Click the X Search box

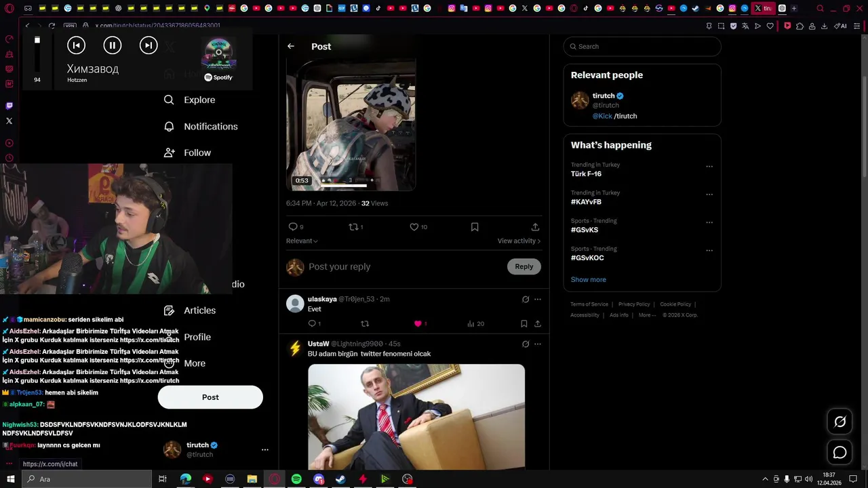(x=642, y=46)
